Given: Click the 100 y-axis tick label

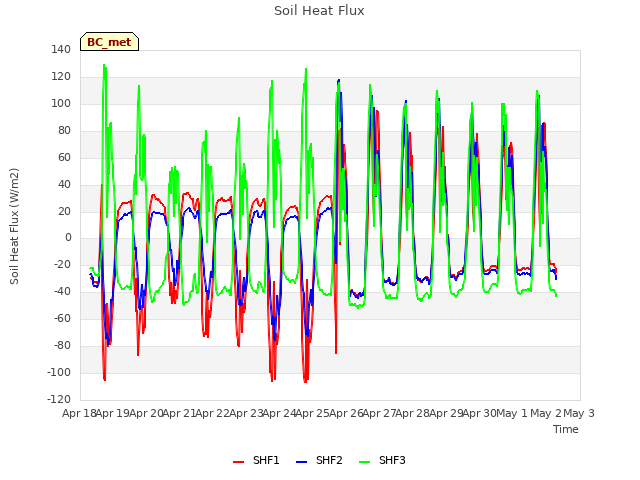Looking at the screenshot, I should pos(61,103).
